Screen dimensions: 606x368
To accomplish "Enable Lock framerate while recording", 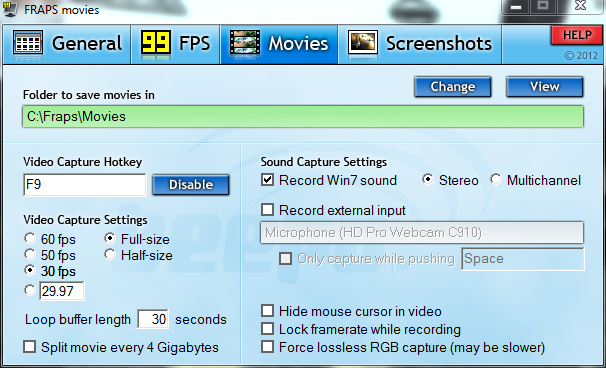I will point(267,329).
